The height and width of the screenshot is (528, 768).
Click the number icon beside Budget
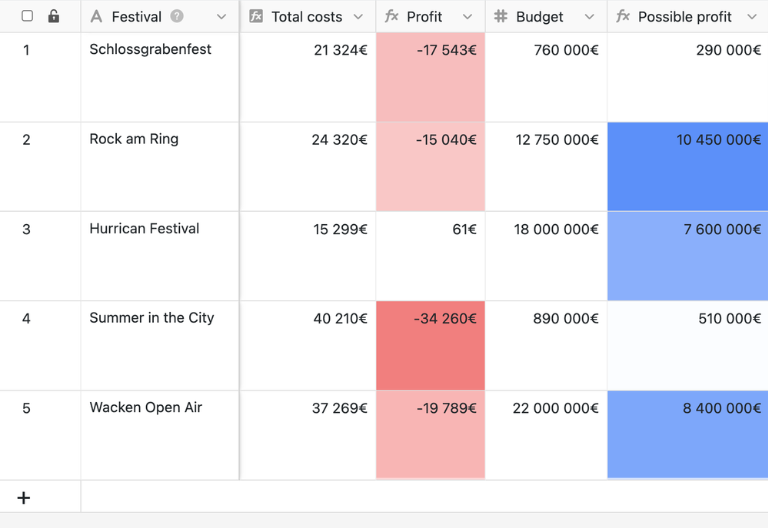(501, 16)
